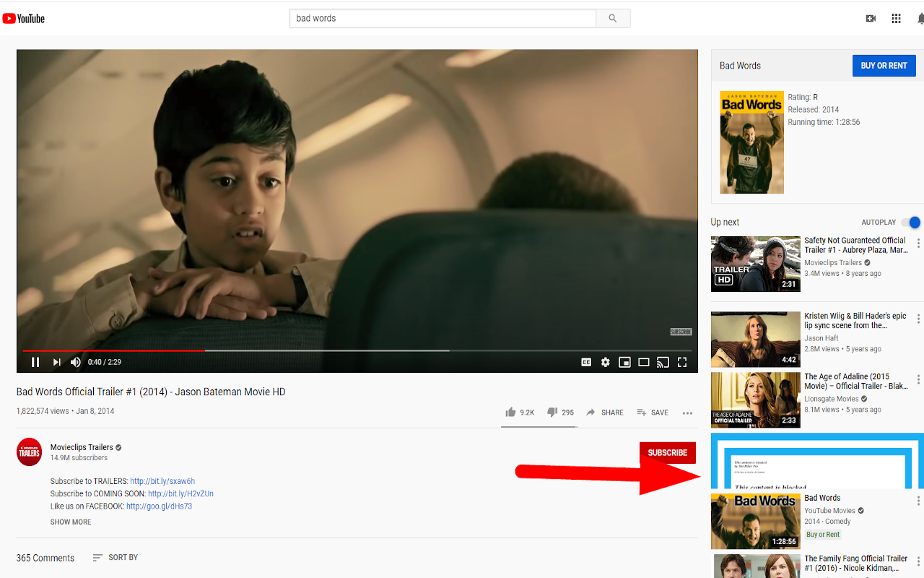Open options for Bad Words movie listing
The height and width of the screenshot is (578, 924).
click(918, 501)
